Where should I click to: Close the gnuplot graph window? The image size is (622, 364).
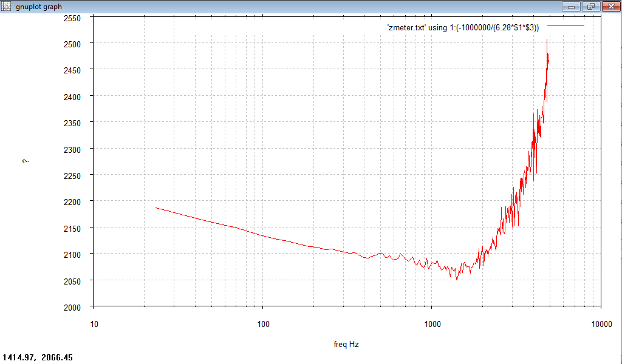pos(611,6)
